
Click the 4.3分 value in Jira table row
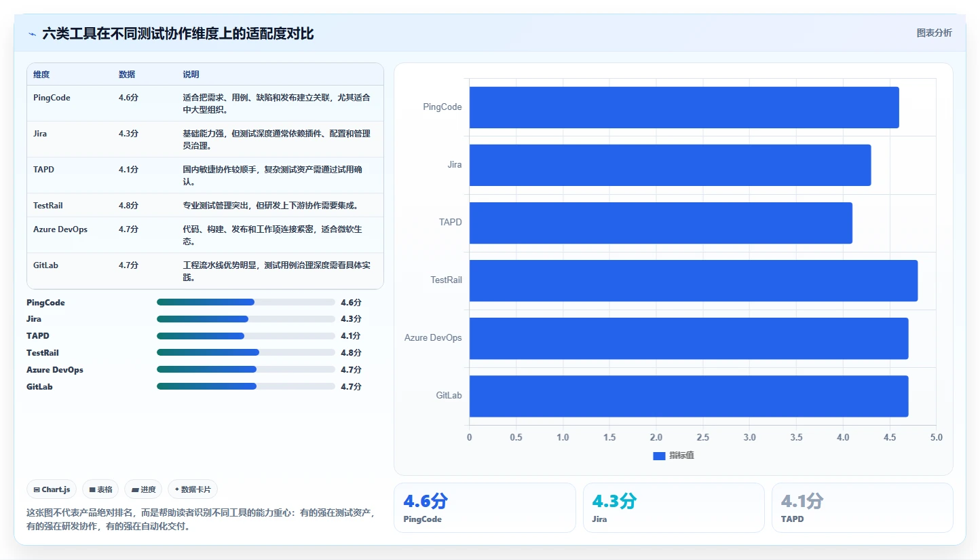pos(128,134)
